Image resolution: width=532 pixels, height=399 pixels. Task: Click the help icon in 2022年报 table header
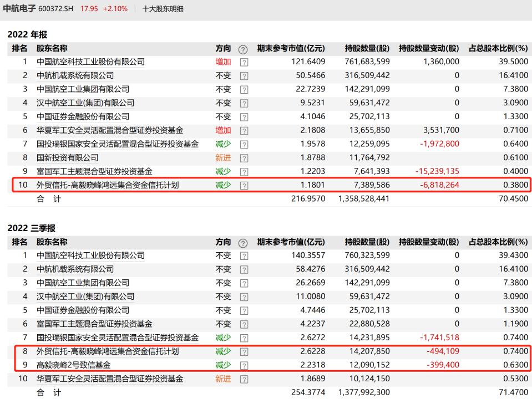243,49
